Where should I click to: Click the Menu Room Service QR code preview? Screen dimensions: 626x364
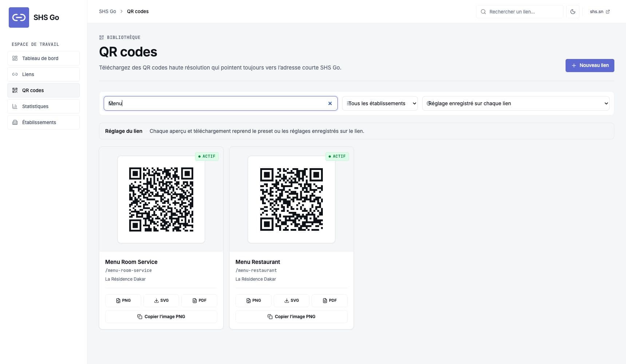(x=161, y=199)
